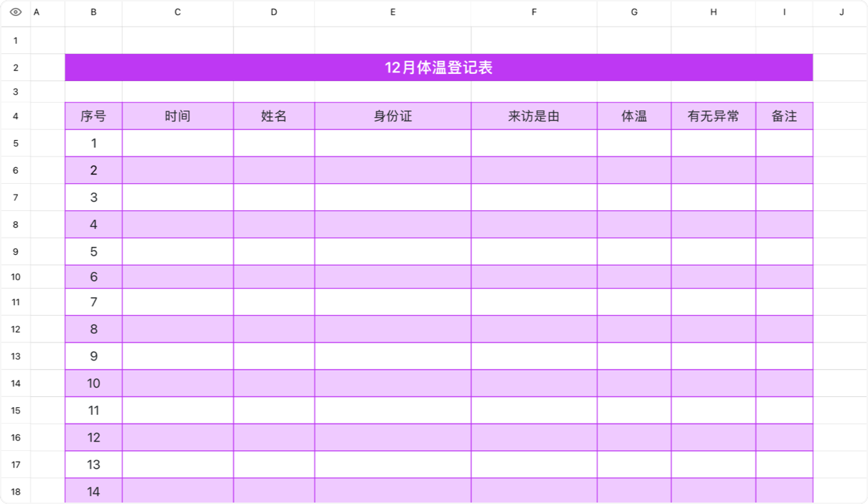Toggle the eye visibility icon in corner

16,12
